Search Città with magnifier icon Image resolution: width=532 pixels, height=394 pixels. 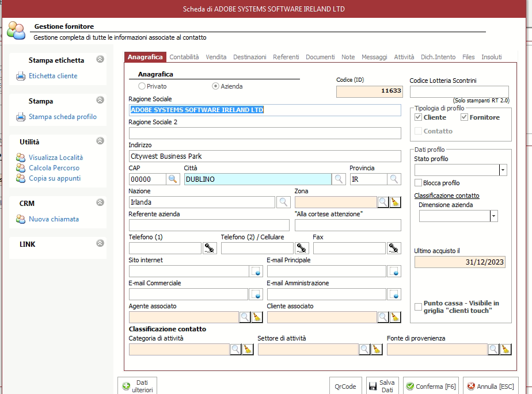tap(339, 179)
